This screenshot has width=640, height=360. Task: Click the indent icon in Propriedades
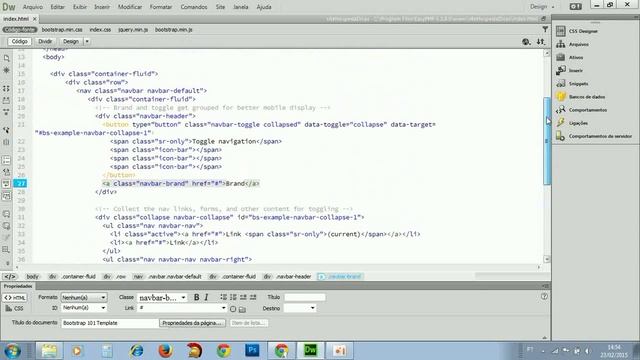[x=253, y=297]
